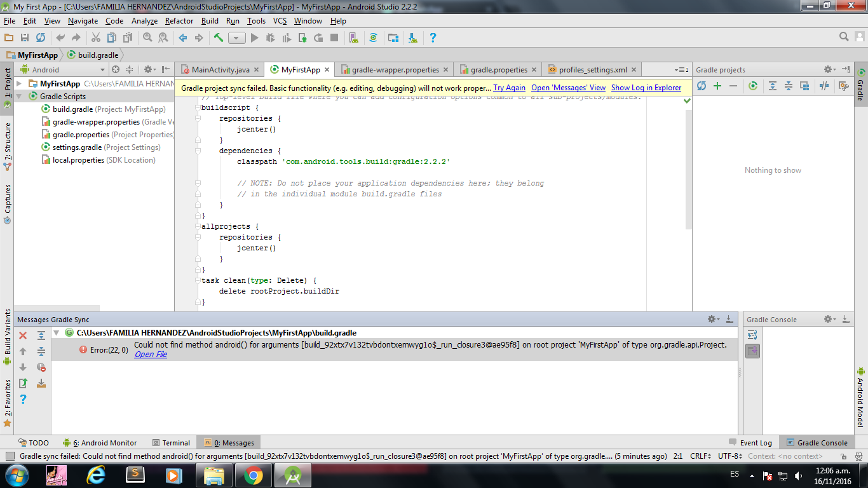Click Attach Gradle project plus icon
868x488 pixels.
pyautogui.click(x=717, y=86)
